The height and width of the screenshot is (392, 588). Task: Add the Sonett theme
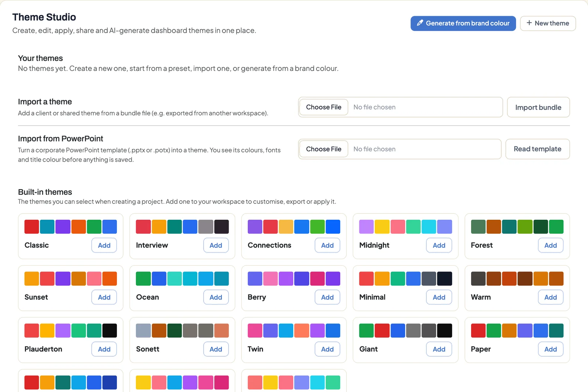click(216, 349)
